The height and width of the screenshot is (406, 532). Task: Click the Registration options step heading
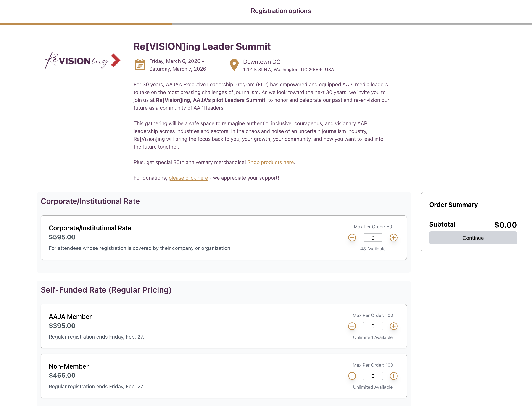click(281, 11)
